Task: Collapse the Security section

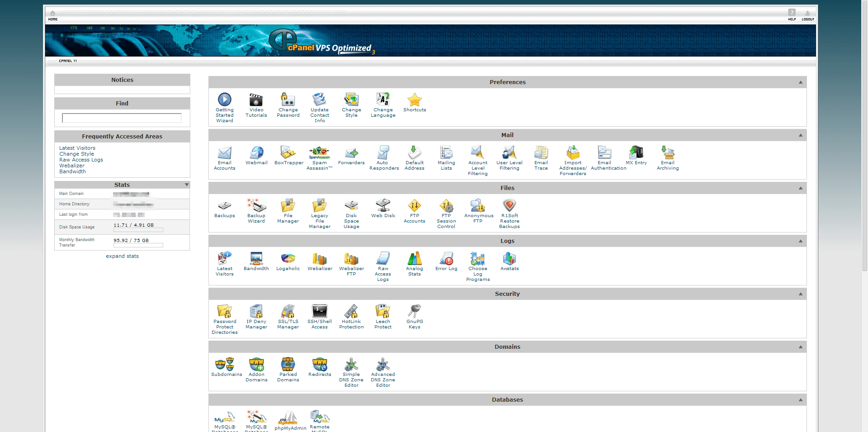Action: point(800,294)
